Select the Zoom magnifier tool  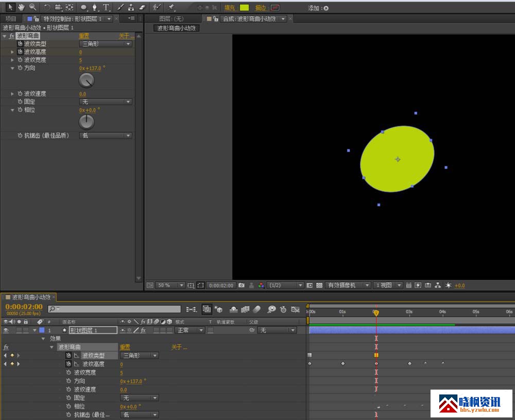(x=32, y=7)
